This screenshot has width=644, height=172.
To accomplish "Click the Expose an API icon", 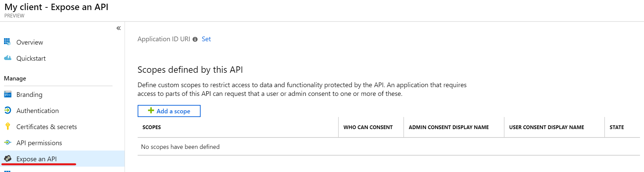I will tap(7, 159).
